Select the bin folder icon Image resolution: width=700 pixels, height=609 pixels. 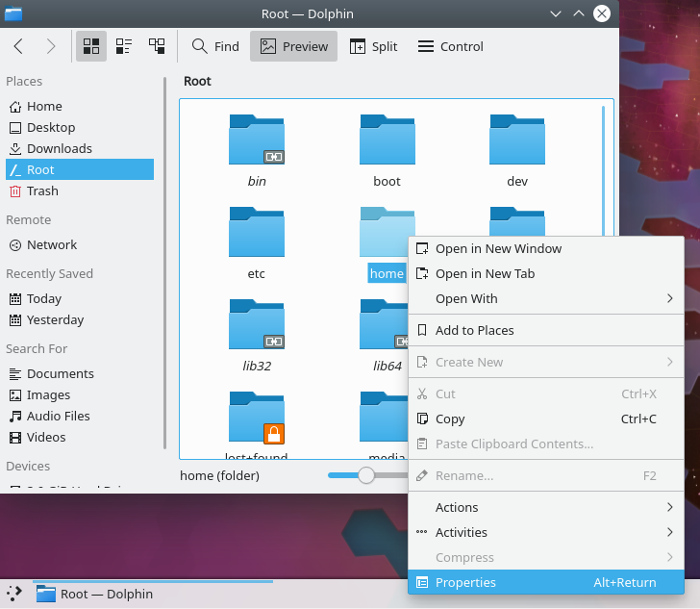pos(257,140)
